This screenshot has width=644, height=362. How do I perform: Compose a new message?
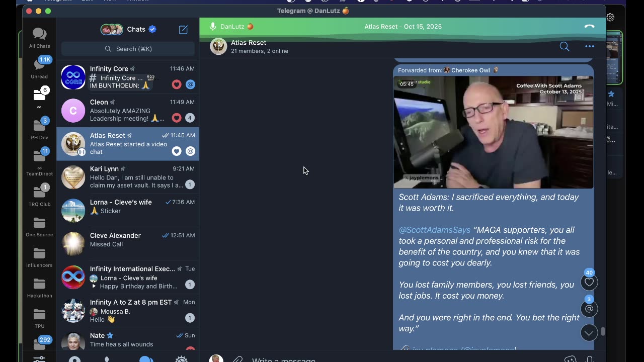pyautogui.click(x=184, y=30)
